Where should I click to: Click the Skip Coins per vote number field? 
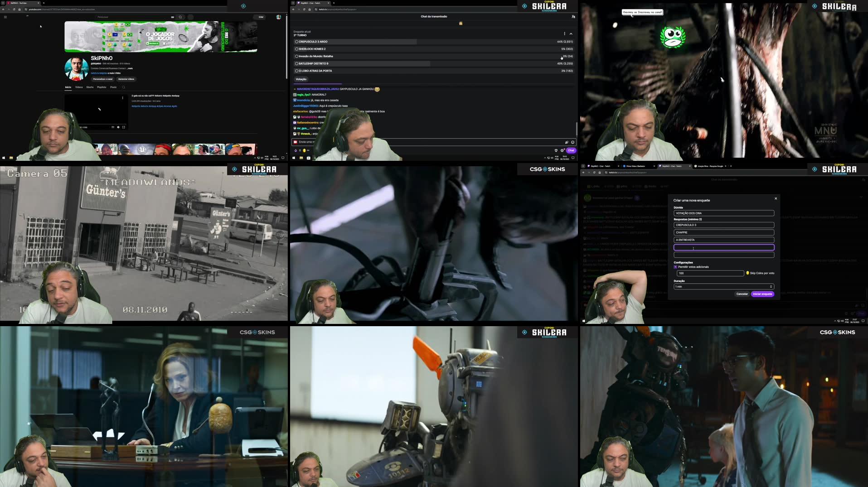[x=709, y=273]
